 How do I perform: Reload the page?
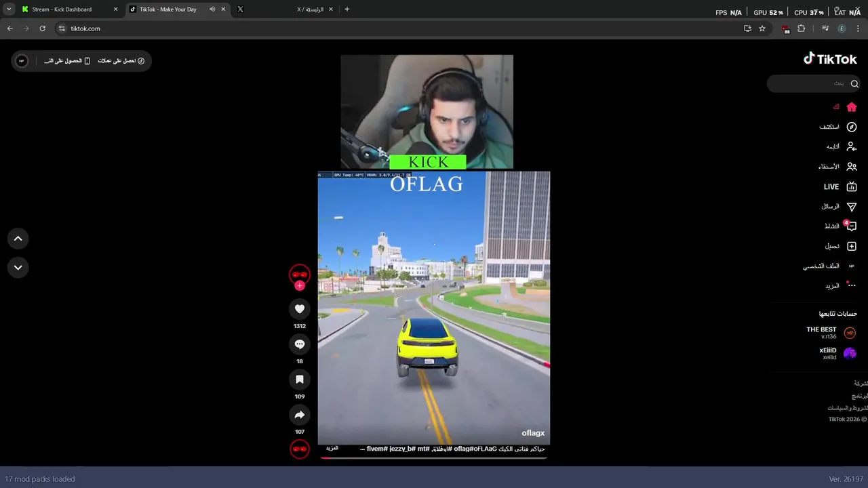point(42,28)
